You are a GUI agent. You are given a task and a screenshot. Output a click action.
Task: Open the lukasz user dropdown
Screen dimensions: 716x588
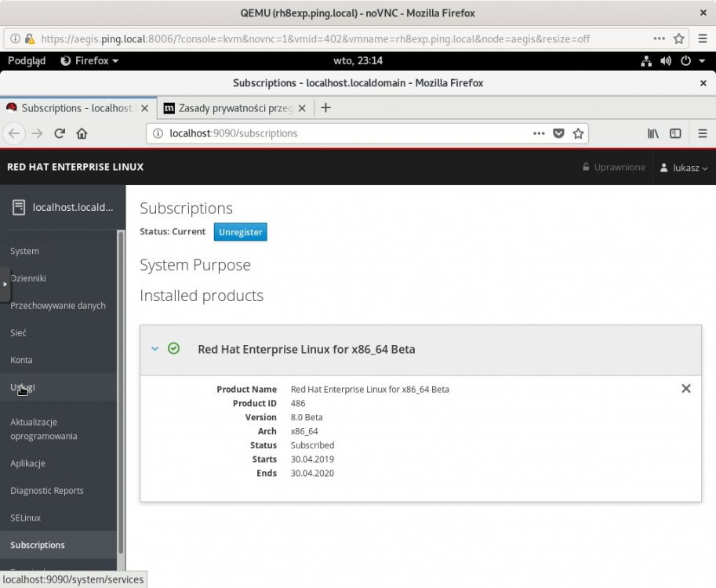684,168
